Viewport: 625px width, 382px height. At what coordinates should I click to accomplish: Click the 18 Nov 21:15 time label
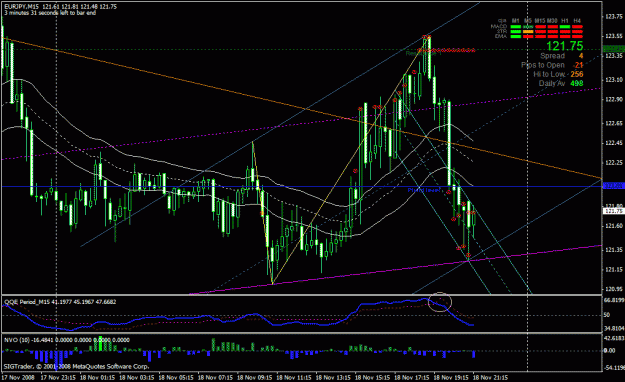[x=491, y=377]
